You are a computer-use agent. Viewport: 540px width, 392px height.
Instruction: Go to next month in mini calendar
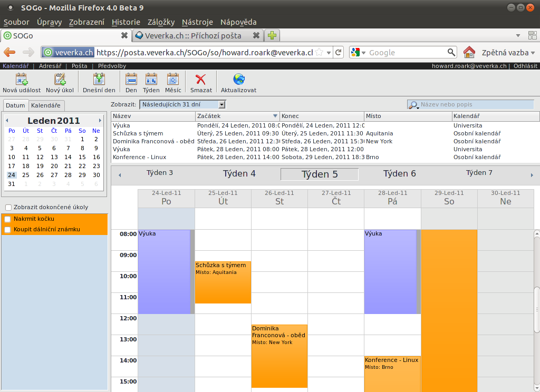[x=100, y=121]
